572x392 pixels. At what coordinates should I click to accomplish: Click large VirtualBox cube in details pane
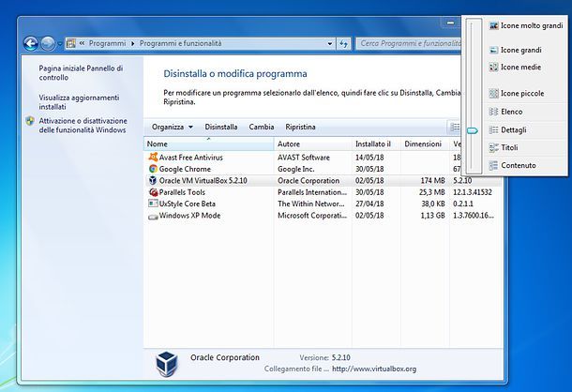pos(167,364)
